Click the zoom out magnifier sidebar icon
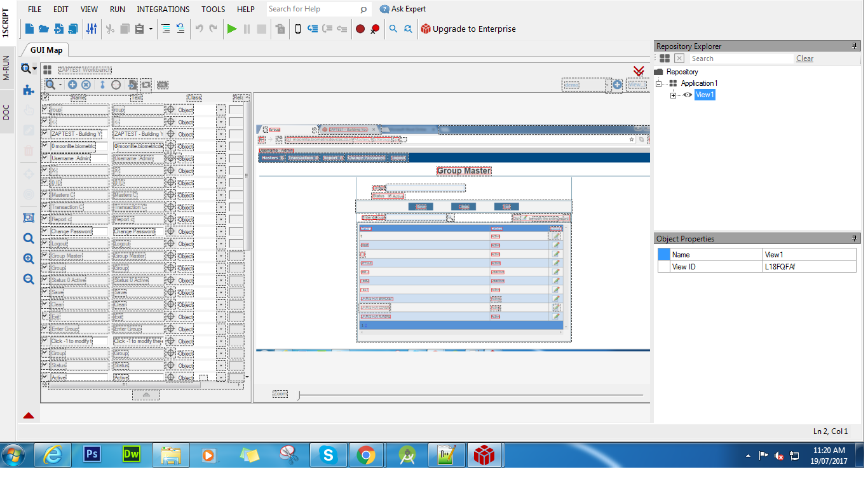 click(x=29, y=278)
